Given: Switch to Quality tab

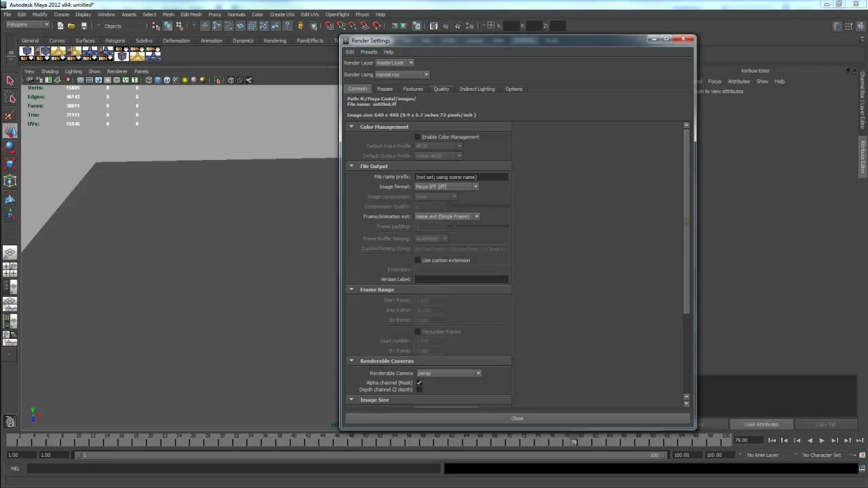Looking at the screenshot, I should tap(441, 89).
